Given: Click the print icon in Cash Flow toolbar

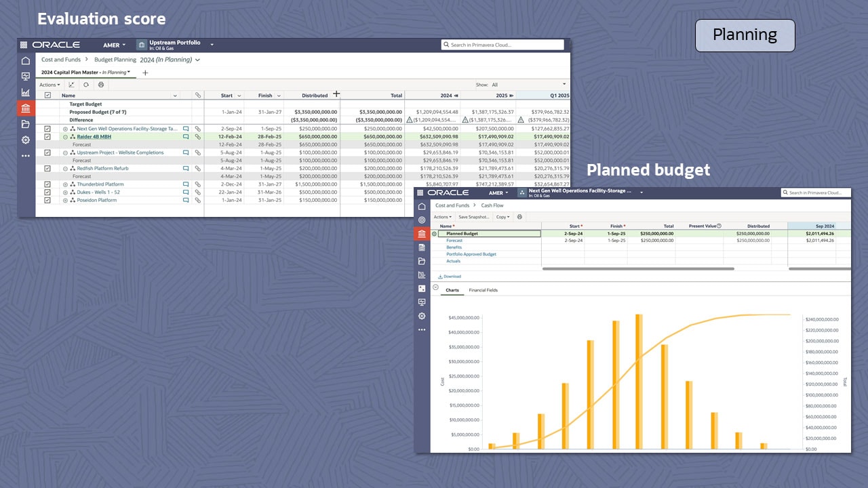Looking at the screenshot, I should click(519, 217).
